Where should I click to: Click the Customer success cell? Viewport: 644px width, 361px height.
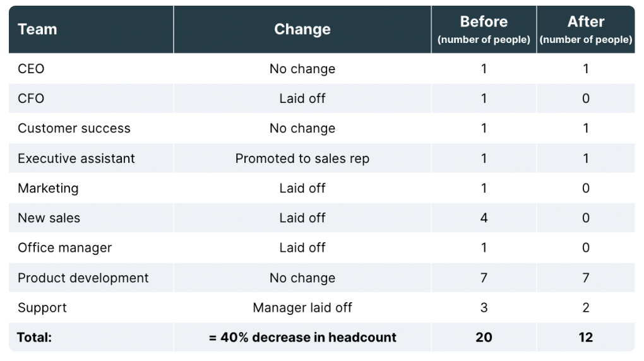74,129
